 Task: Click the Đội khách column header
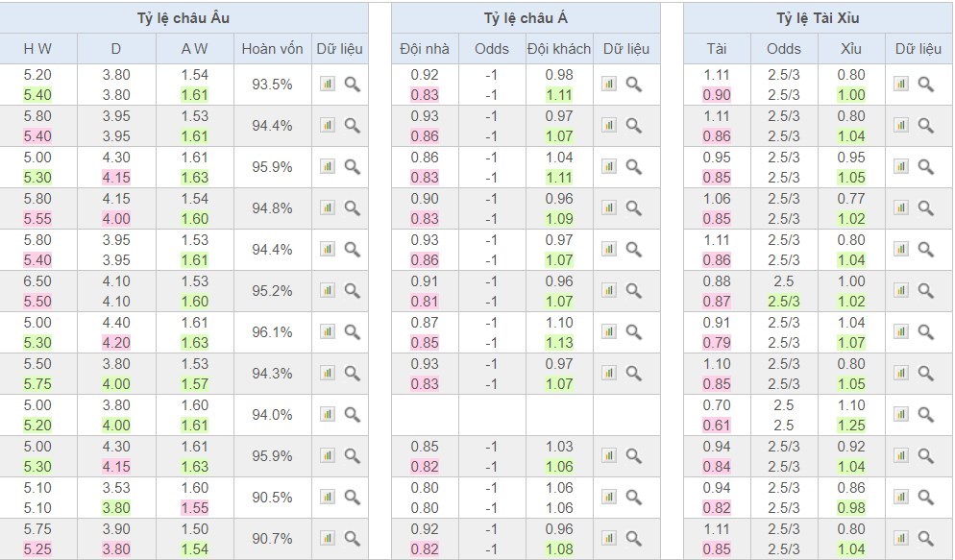point(558,49)
